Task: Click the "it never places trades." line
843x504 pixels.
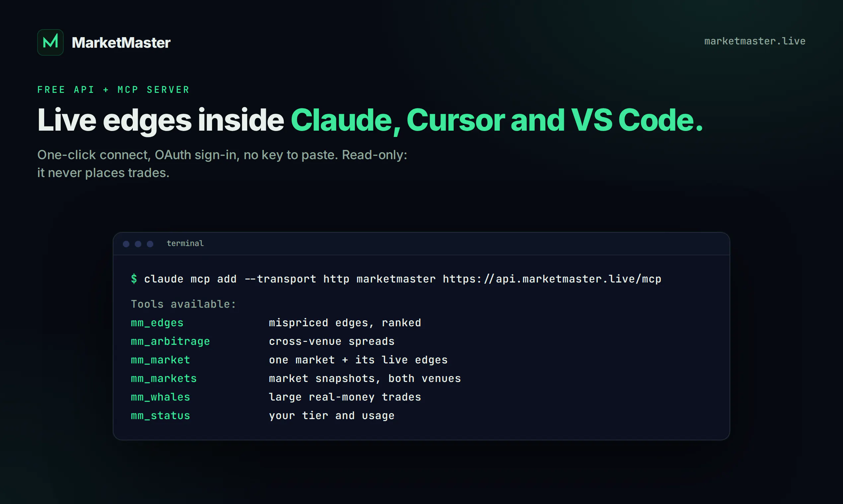Action: (103, 173)
